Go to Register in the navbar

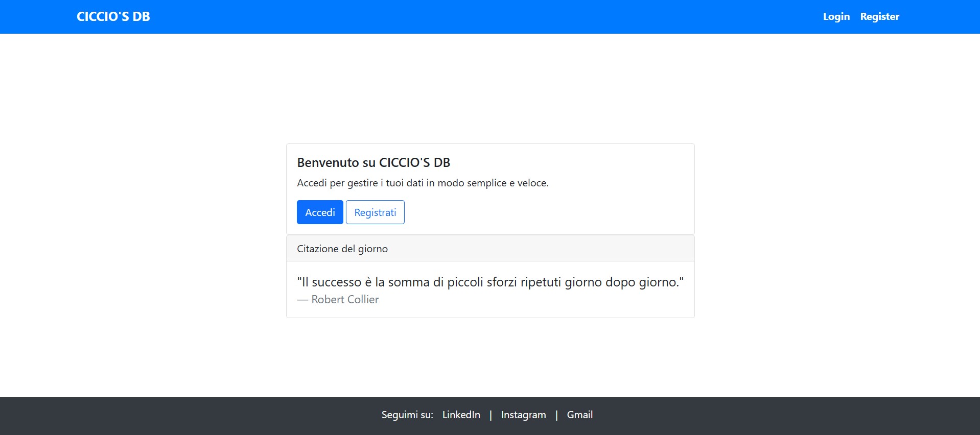click(x=879, y=16)
